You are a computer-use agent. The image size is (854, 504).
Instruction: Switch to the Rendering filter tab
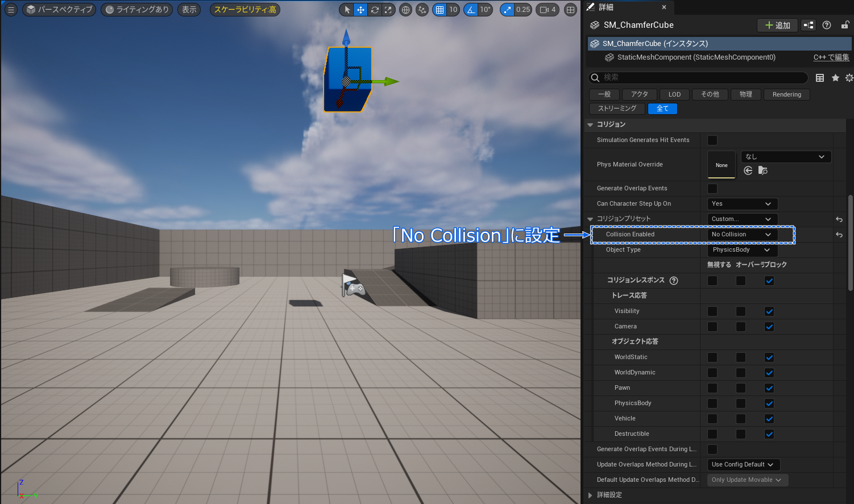pos(787,95)
